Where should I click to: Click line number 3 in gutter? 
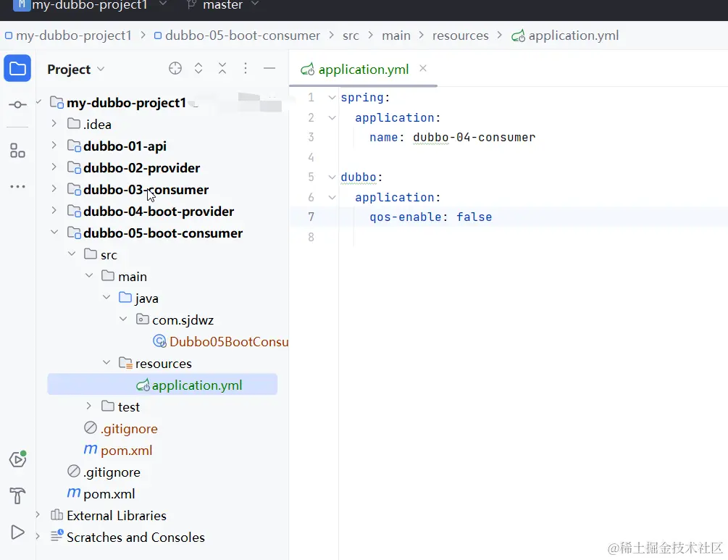coord(311,138)
